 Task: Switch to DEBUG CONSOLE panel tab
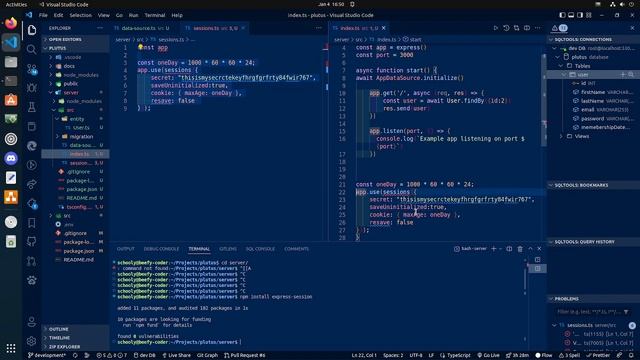click(x=161, y=249)
